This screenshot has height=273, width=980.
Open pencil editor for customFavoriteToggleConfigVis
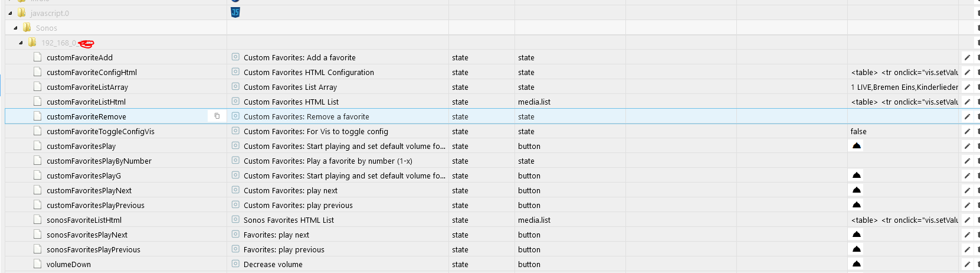967,131
